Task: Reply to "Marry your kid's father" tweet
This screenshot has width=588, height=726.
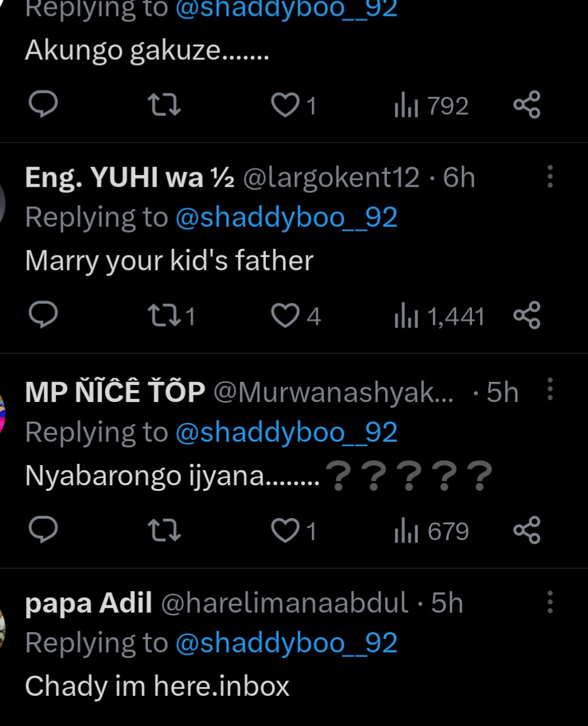Action: (x=43, y=315)
